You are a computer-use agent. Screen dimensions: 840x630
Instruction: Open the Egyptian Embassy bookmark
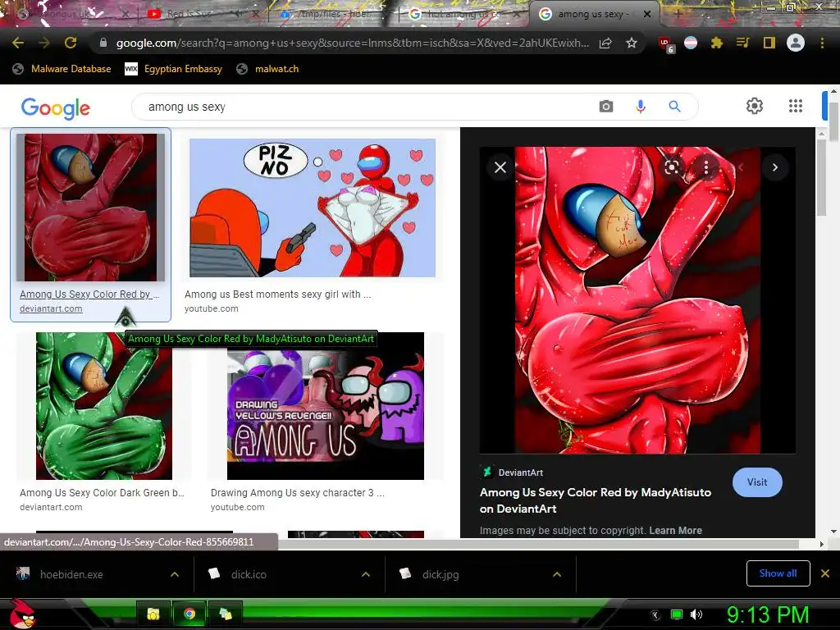(x=173, y=69)
